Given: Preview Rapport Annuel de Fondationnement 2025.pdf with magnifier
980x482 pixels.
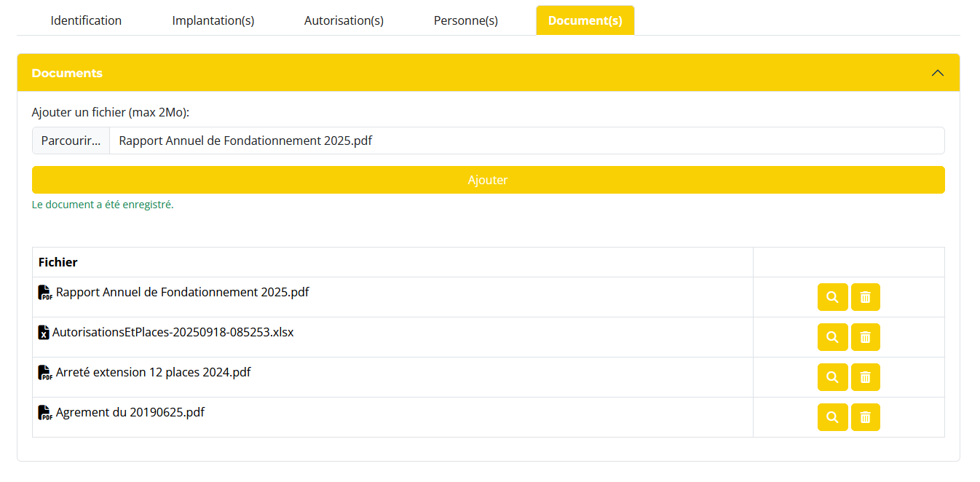Looking at the screenshot, I should [832, 297].
